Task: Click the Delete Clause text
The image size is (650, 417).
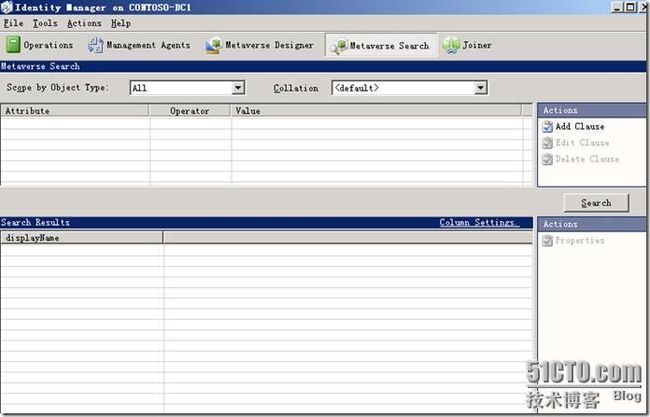Action: click(x=587, y=159)
